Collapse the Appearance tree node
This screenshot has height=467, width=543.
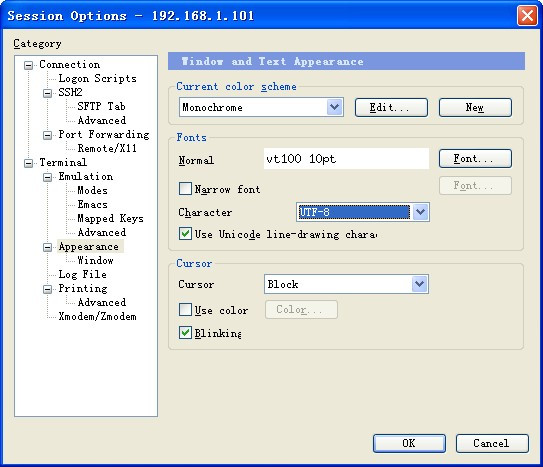[x=47, y=247]
